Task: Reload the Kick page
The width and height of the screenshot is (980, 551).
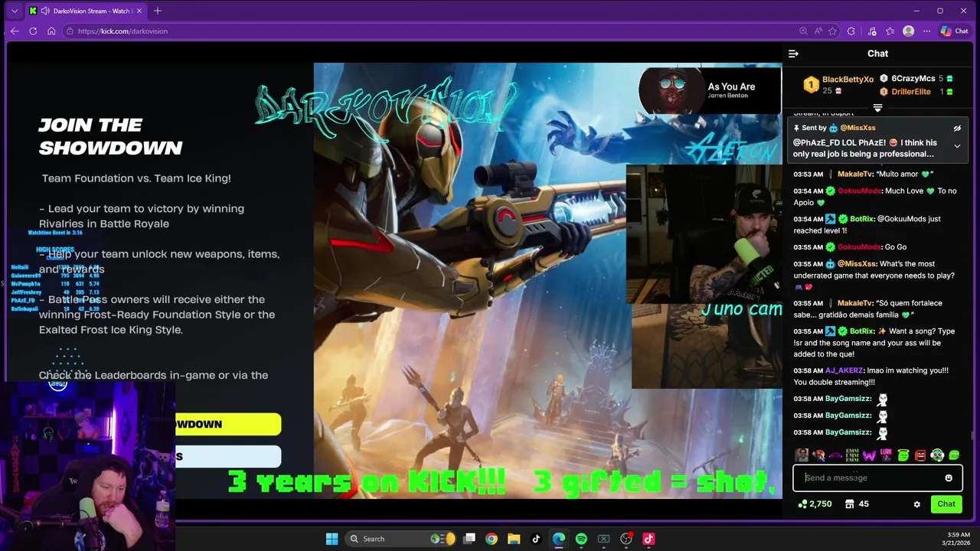Action: coord(33,31)
